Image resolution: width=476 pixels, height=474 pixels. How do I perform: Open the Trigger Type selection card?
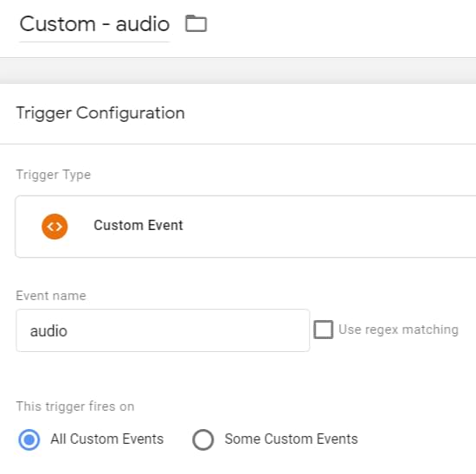pyautogui.click(x=246, y=227)
